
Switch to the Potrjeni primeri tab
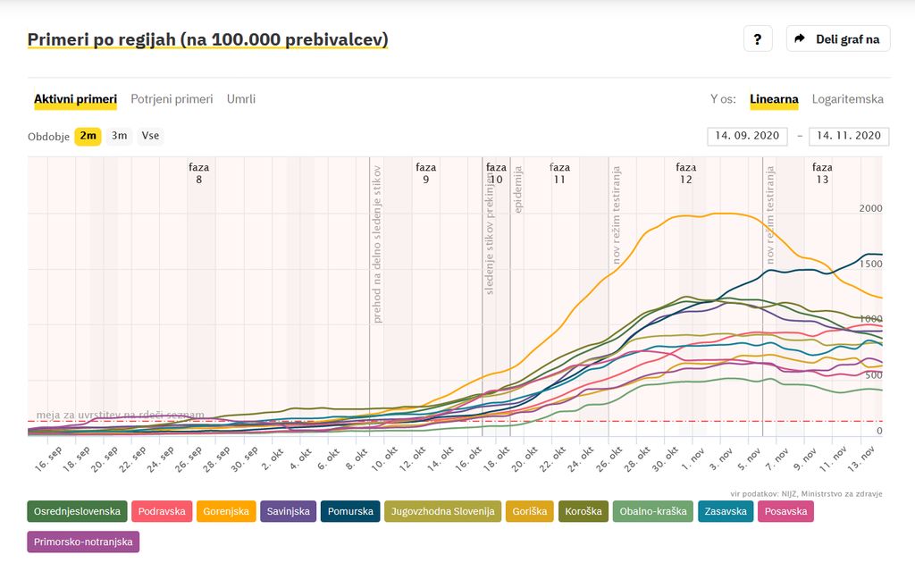click(x=172, y=99)
